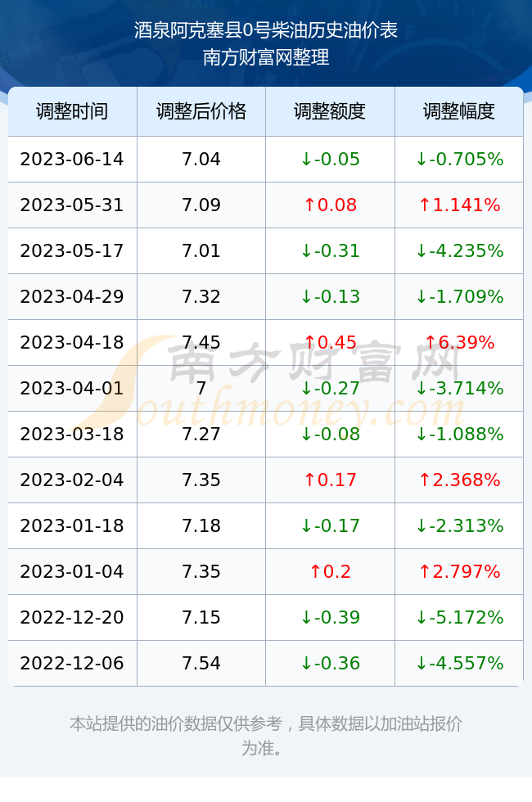Select the 2023-05-31 date cell
Screen dimensions: 532x802
(x=72, y=205)
